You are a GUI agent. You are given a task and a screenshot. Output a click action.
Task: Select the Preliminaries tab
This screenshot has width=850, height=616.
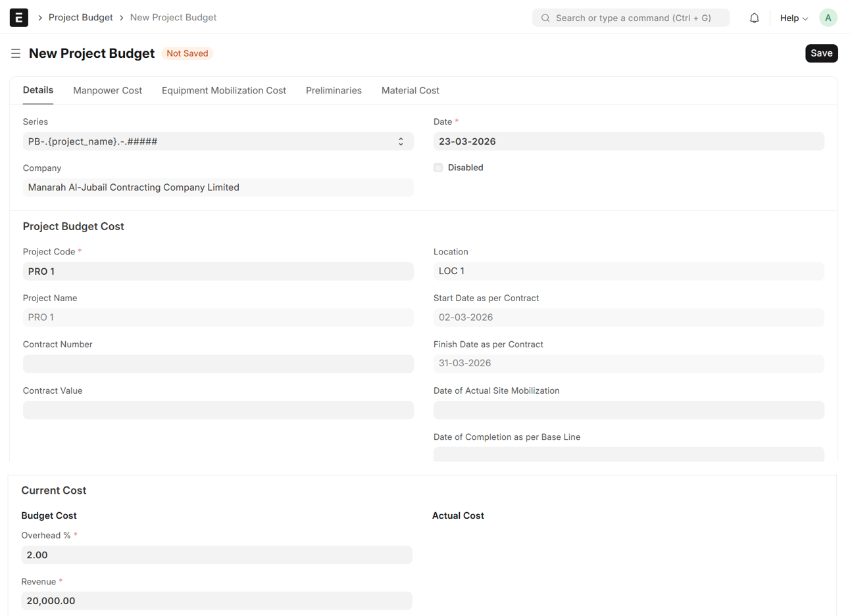point(334,91)
